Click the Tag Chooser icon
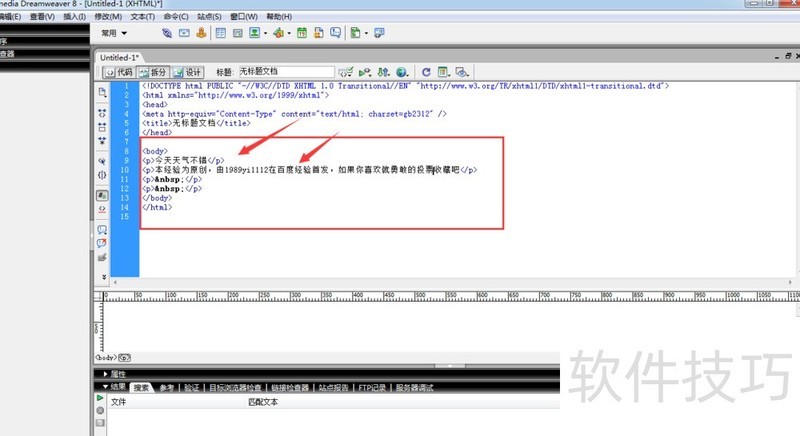The width and height of the screenshot is (800, 436). tap(379, 33)
